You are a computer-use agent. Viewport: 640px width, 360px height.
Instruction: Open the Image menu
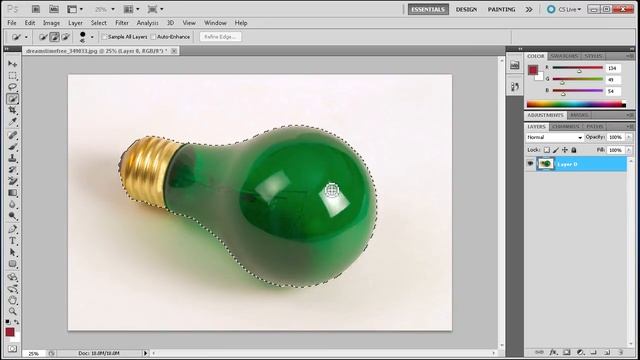51,23
